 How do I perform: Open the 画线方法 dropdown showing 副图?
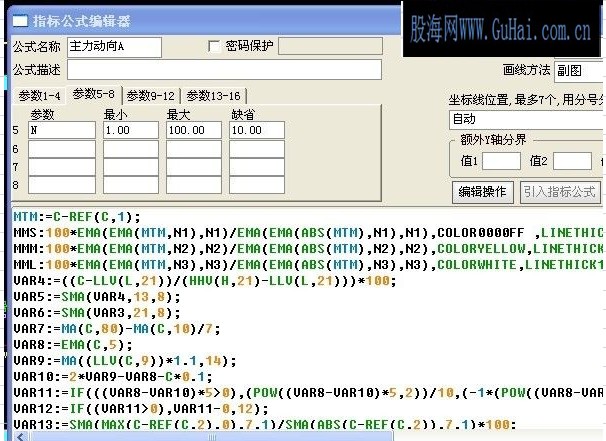pos(579,71)
